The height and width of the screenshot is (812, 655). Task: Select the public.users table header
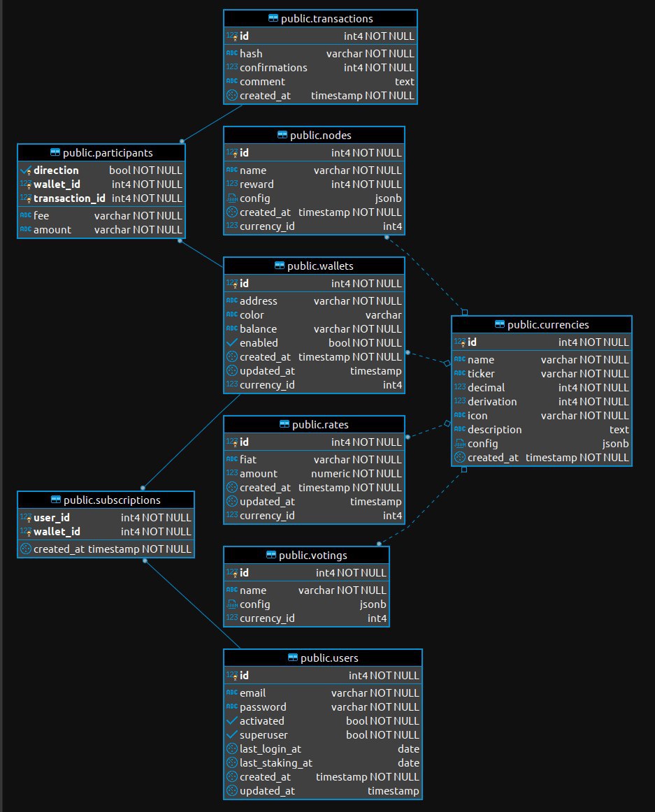coord(323,658)
